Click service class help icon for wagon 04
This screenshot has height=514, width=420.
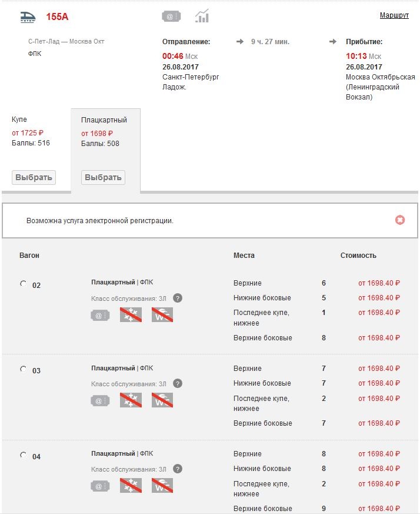pos(178,469)
